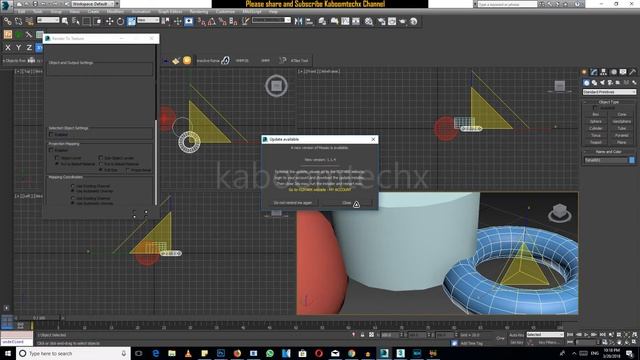Image resolution: width=640 pixels, height=360 pixels.
Task: Select Cameras category in Create panel
Action: (610, 82)
